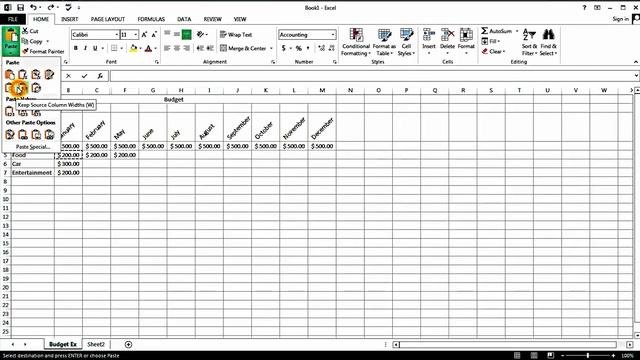Select Paste Values icon
Viewport: 640px width, 360px height.
(10, 111)
